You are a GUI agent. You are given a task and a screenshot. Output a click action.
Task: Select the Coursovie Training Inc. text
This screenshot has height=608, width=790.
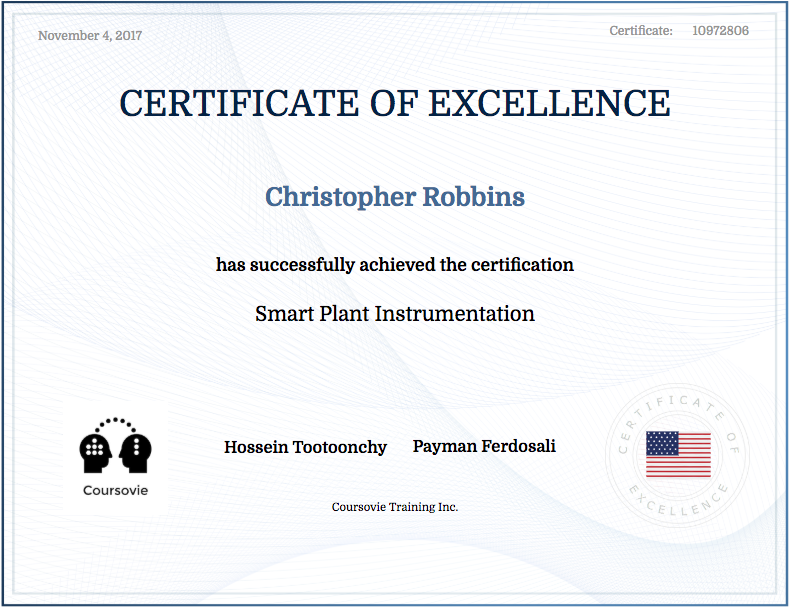(x=395, y=507)
